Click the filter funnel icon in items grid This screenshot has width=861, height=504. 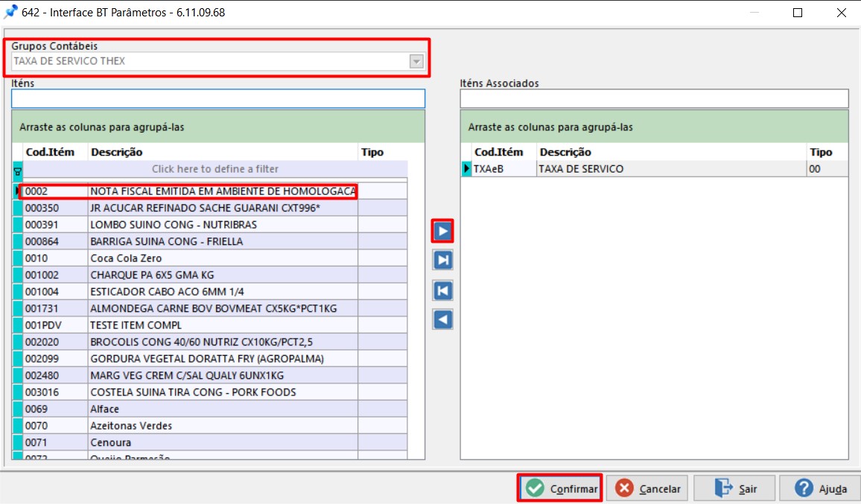(x=18, y=172)
